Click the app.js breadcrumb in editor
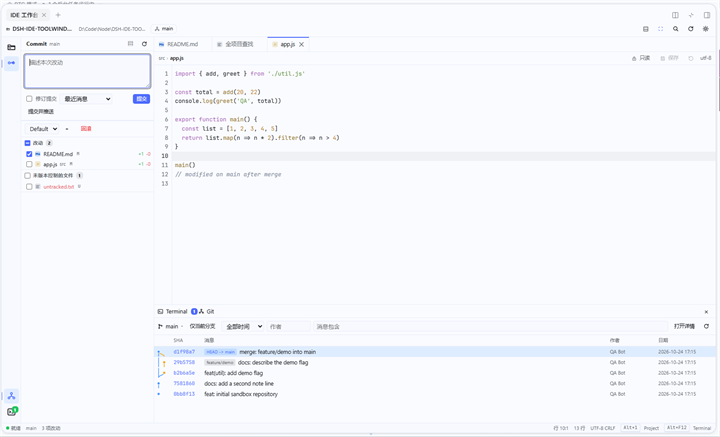 [x=177, y=58]
